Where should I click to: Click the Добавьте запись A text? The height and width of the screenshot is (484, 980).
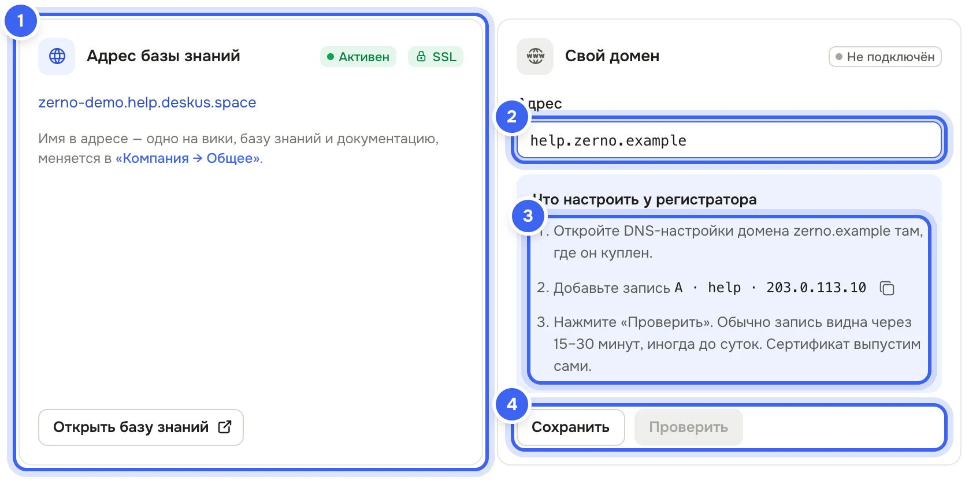pos(618,288)
